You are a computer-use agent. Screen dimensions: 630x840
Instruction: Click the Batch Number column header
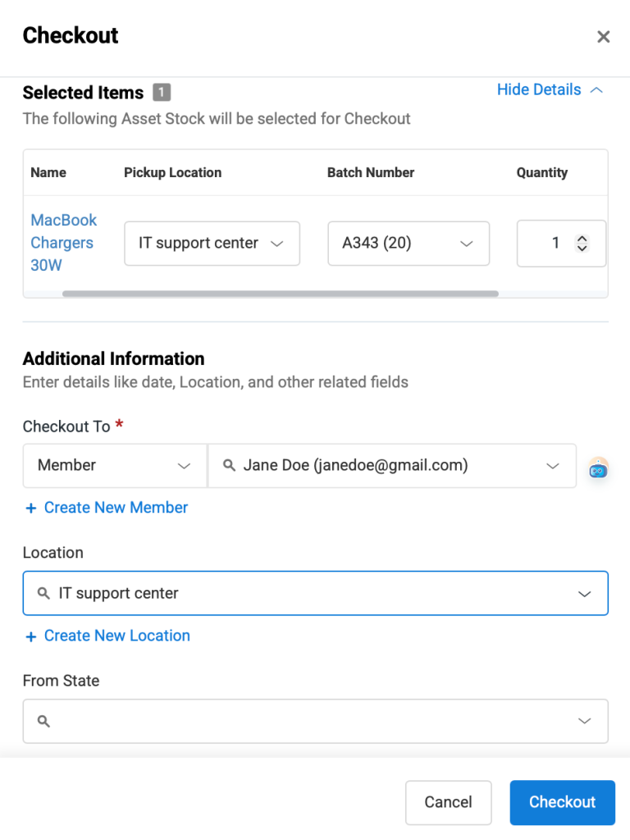click(x=371, y=172)
